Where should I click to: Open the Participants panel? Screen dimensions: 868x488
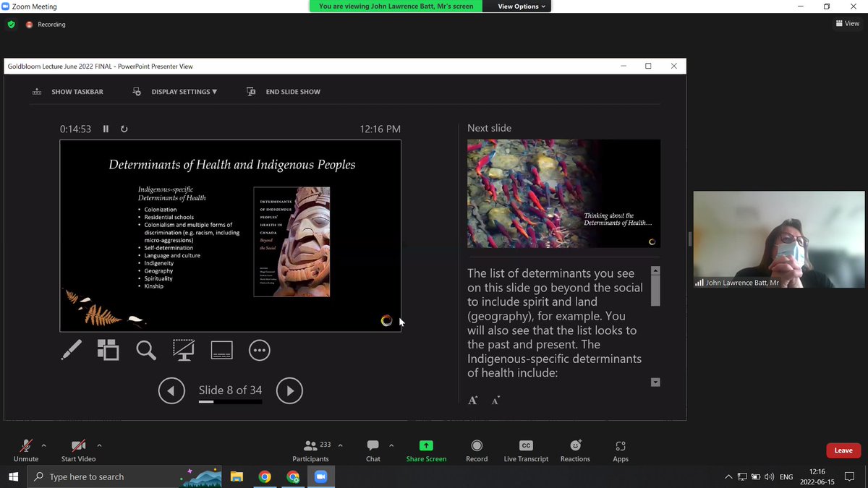pos(311,451)
